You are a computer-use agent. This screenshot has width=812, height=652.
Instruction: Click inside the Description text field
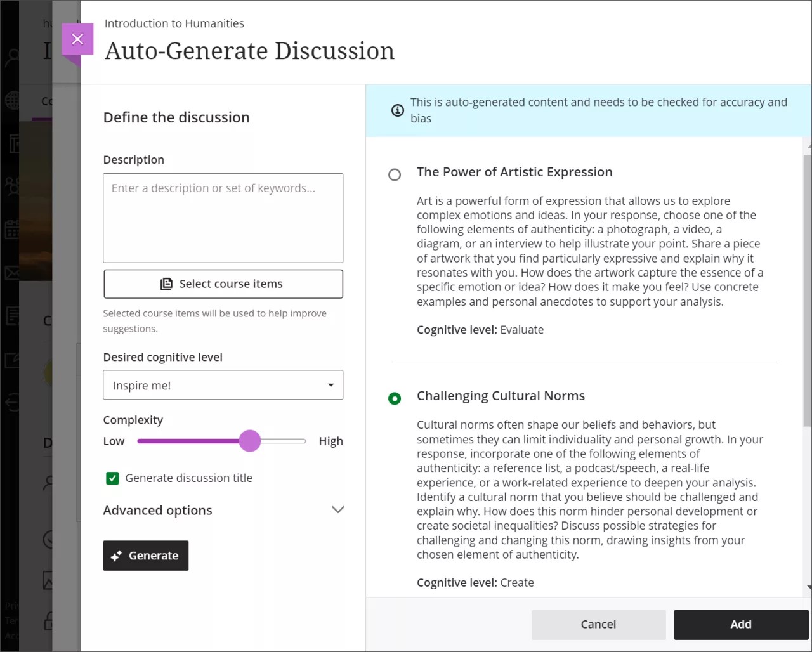pos(223,218)
